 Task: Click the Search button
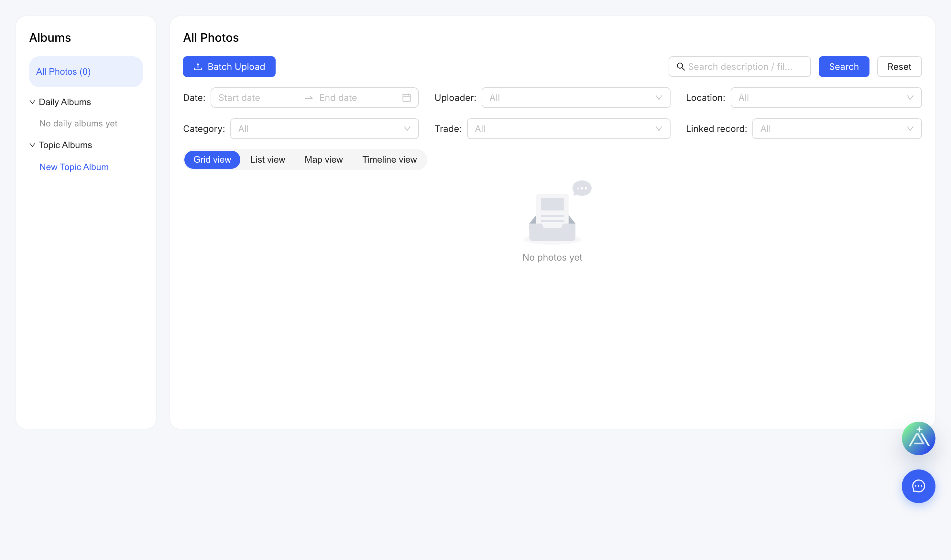pos(844,67)
